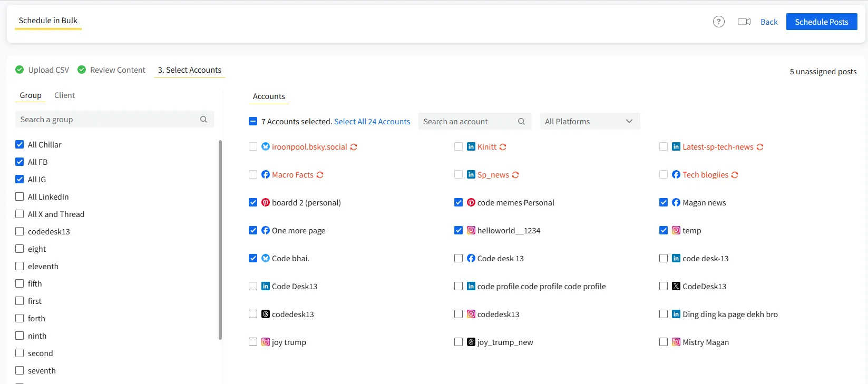
Task: Click Instagram icon of Mistry Magan
Action: 676,342
